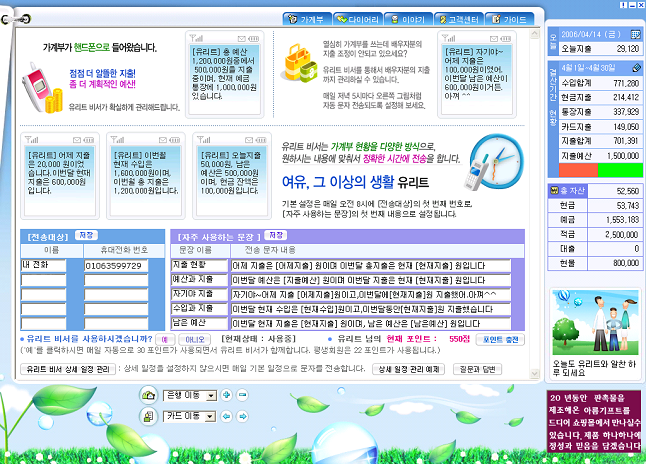646x464 pixels.
Task: Click the 지출 현황 sentence name field
Action: [x=199, y=265]
